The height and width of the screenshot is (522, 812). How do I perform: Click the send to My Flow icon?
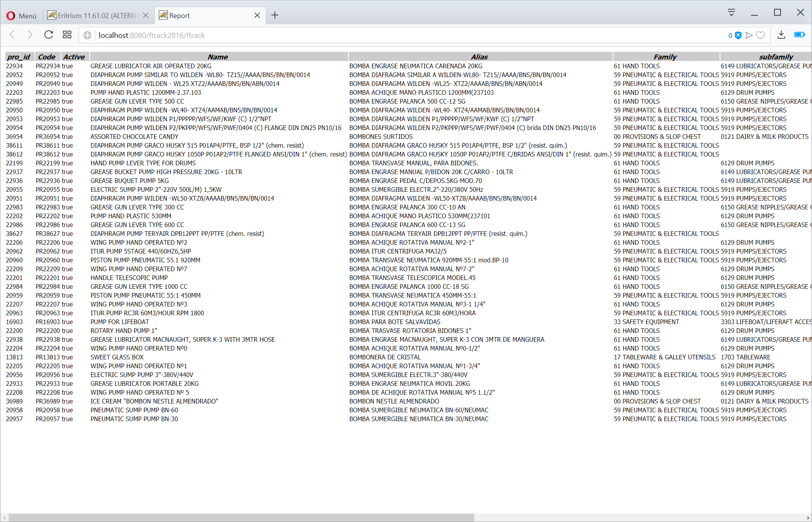pyautogui.click(x=749, y=35)
